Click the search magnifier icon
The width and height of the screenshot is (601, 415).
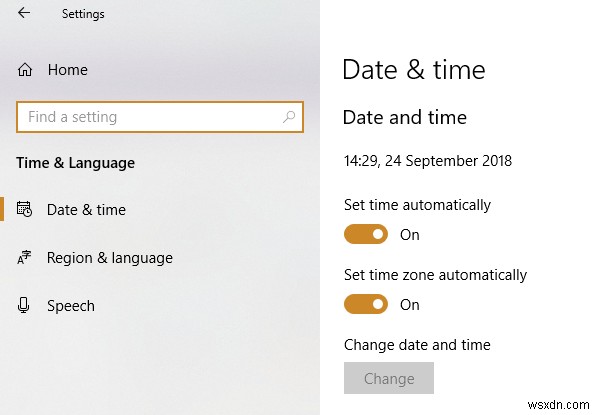pyautogui.click(x=289, y=117)
